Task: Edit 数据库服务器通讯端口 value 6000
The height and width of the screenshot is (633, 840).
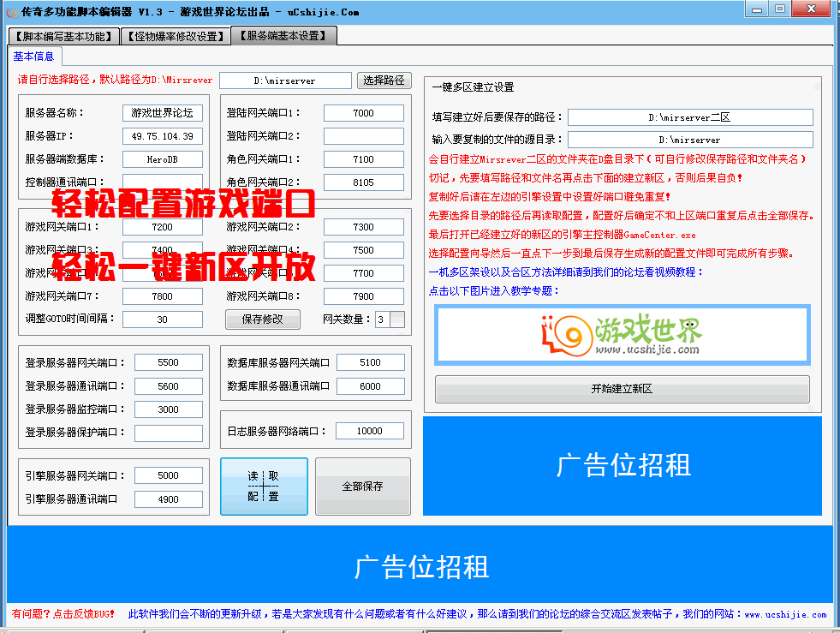Action: tap(370, 386)
